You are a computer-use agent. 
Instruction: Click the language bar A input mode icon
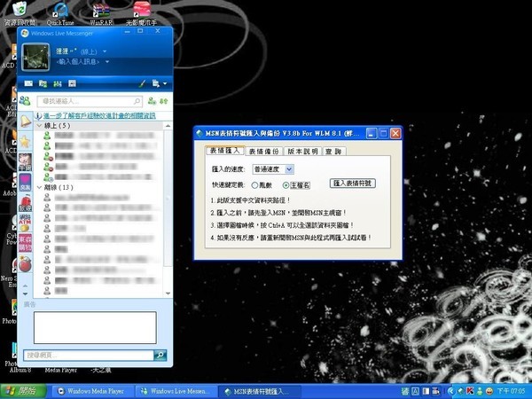coord(415,391)
